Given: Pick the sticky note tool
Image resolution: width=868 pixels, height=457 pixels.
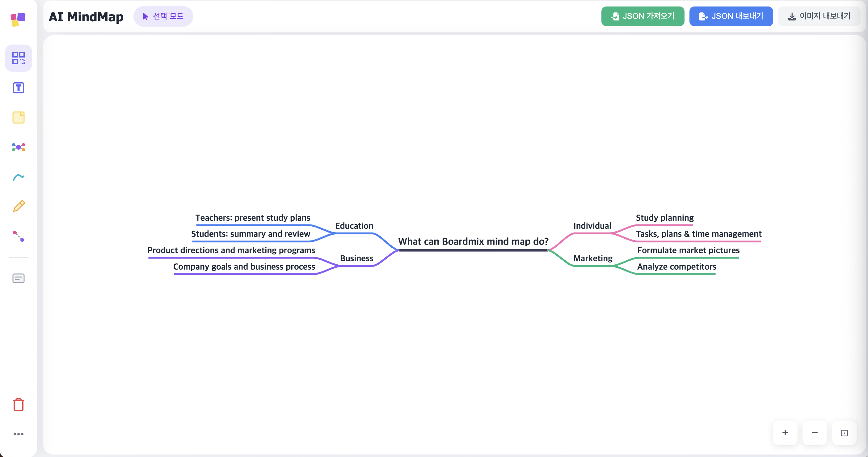Looking at the screenshot, I should point(19,117).
